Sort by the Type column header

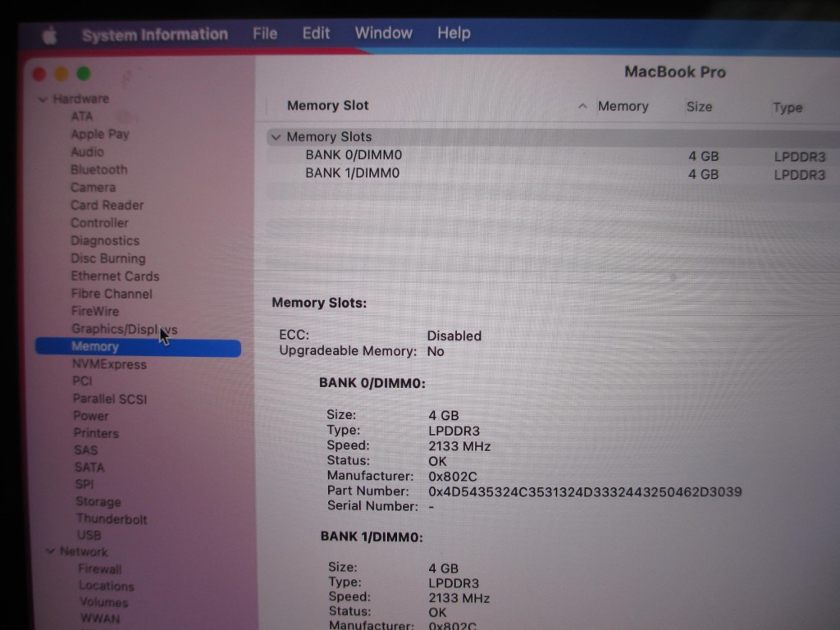[787, 107]
